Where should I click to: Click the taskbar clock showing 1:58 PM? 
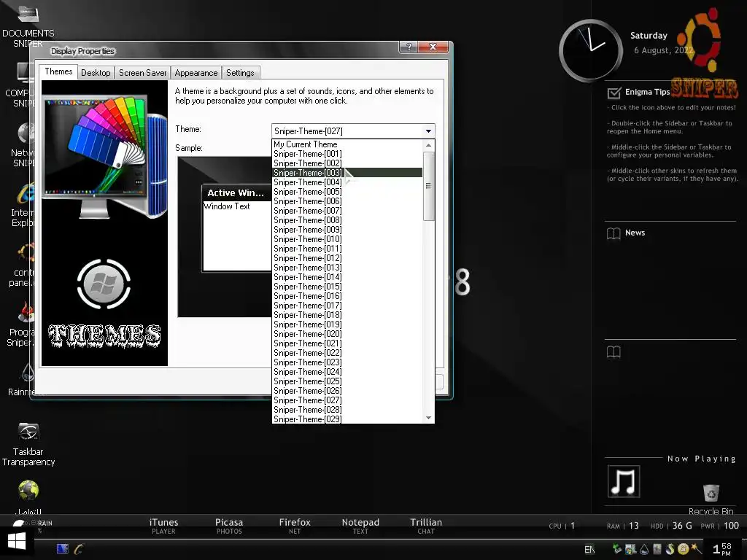click(721, 549)
